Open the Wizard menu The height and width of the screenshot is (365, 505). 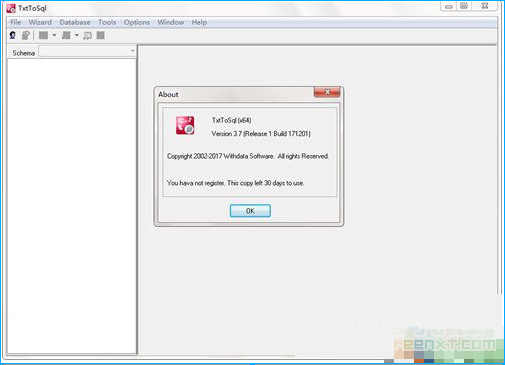pyautogui.click(x=40, y=22)
